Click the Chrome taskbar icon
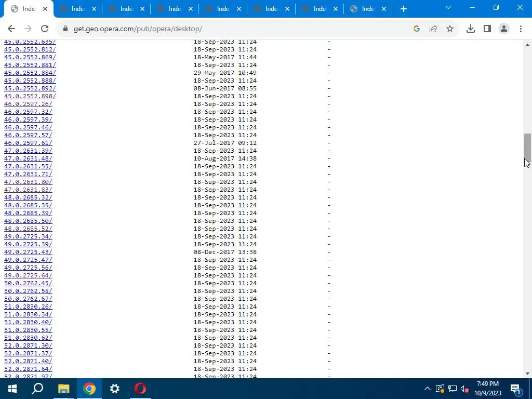The image size is (532, 399). pyautogui.click(x=89, y=389)
